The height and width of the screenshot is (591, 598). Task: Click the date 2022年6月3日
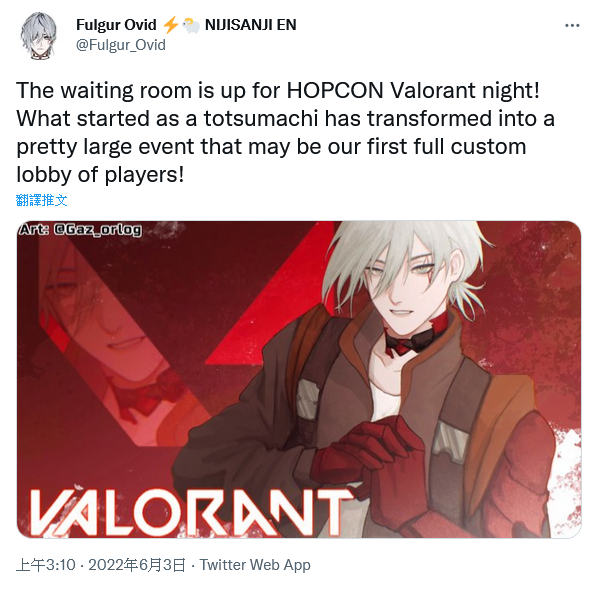pyautogui.click(x=137, y=565)
